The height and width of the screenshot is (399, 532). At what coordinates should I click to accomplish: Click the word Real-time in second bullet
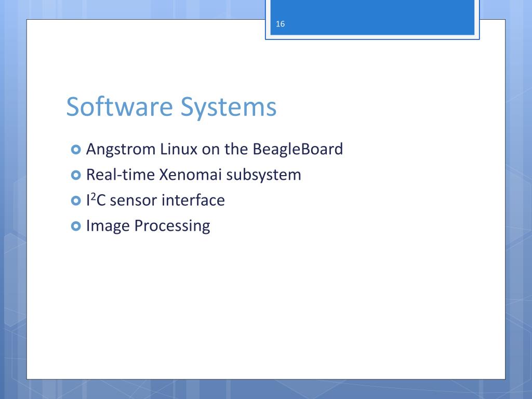pyautogui.click(x=121, y=175)
